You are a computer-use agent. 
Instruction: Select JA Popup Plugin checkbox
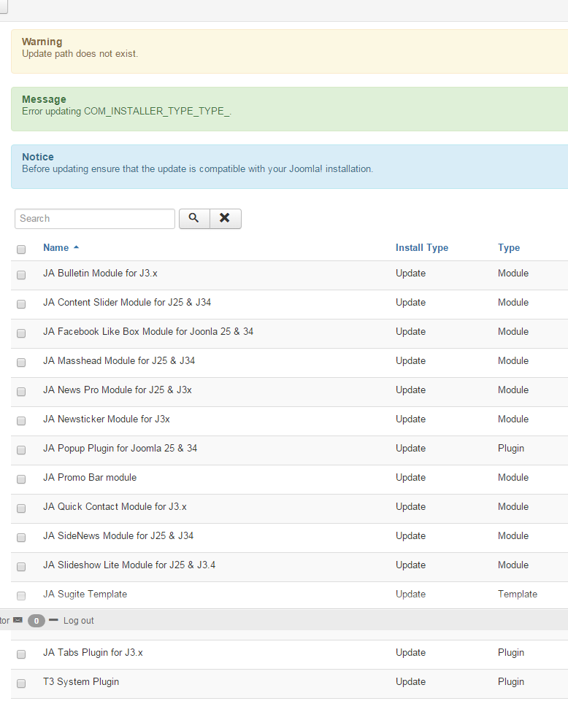[21, 450]
